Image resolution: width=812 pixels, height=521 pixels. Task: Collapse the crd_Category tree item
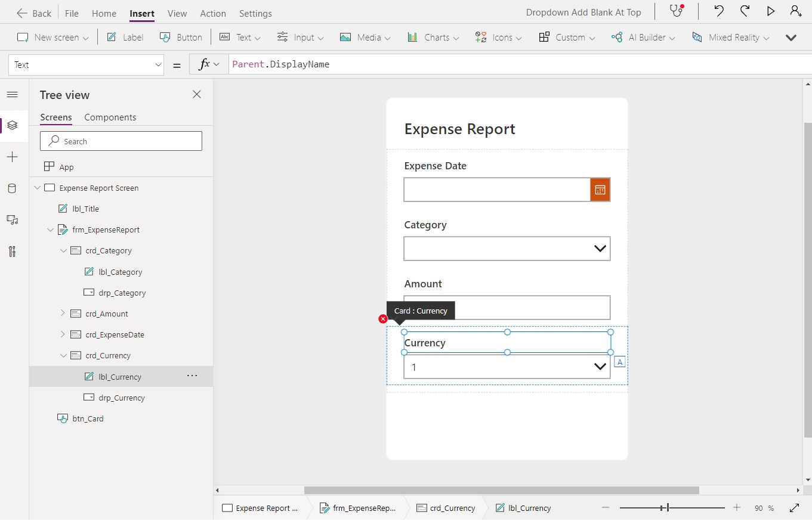pyautogui.click(x=64, y=250)
